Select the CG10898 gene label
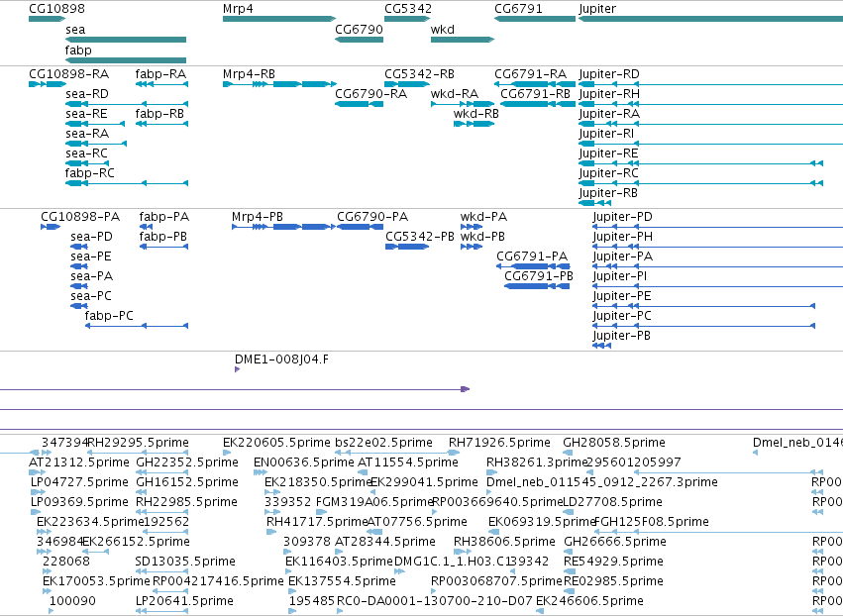Viewport: 843px width, 616px height. pos(56,9)
